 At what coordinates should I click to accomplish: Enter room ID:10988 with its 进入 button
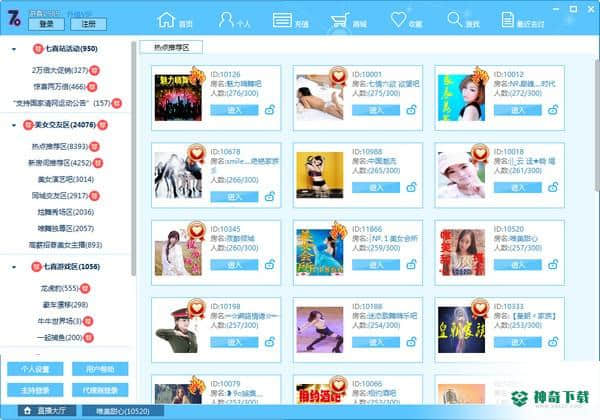pyautogui.click(x=376, y=187)
